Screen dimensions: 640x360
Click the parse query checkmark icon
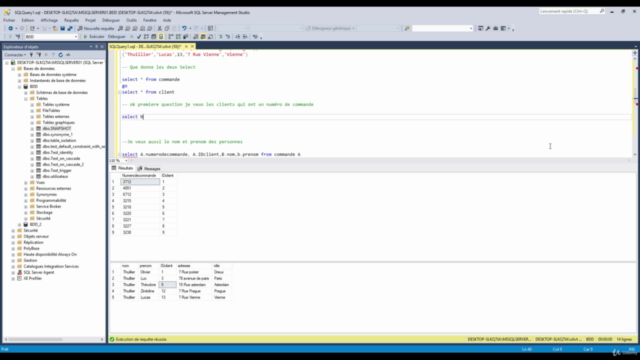139,37
